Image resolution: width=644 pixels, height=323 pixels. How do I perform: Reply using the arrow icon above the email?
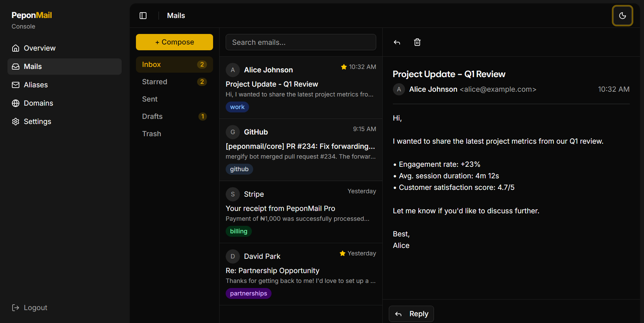[x=397, y=42]
